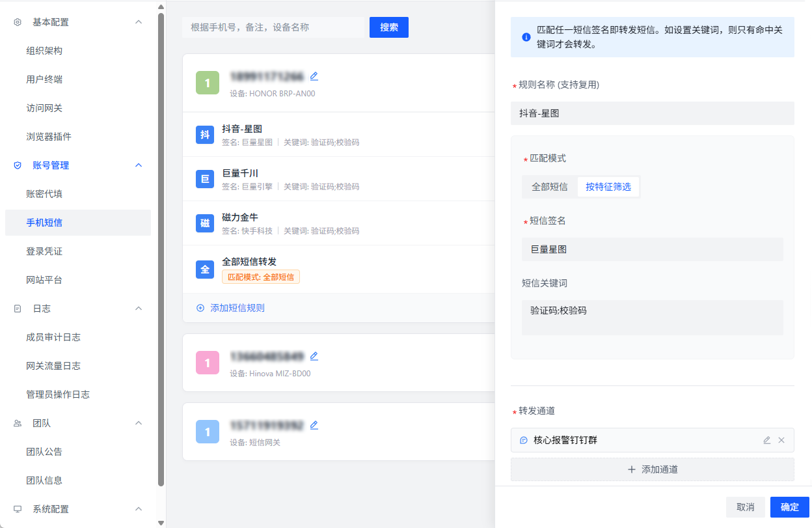Click the 巨 rule icon
The height and width of the screenshot is (528, 812).
[205, 178]
